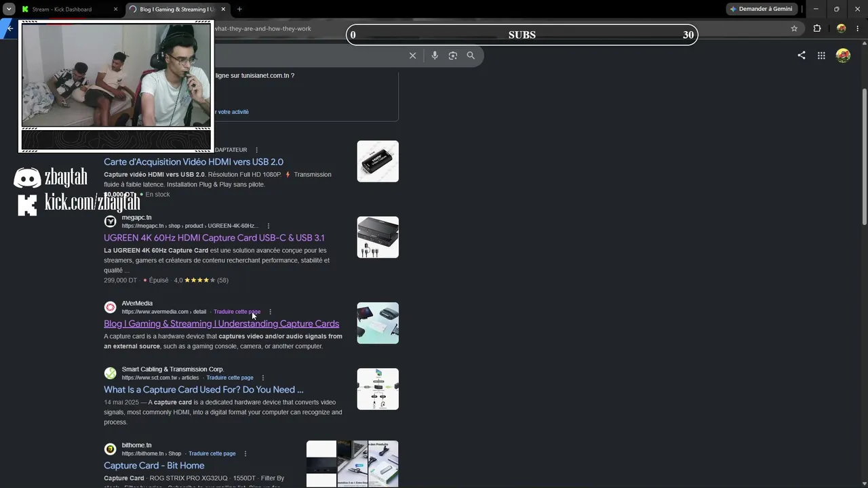The width and height of the screenshot is (868, 488).
Task: Close the Stream - Kick Dashboard tab
Action: [115, 9]
